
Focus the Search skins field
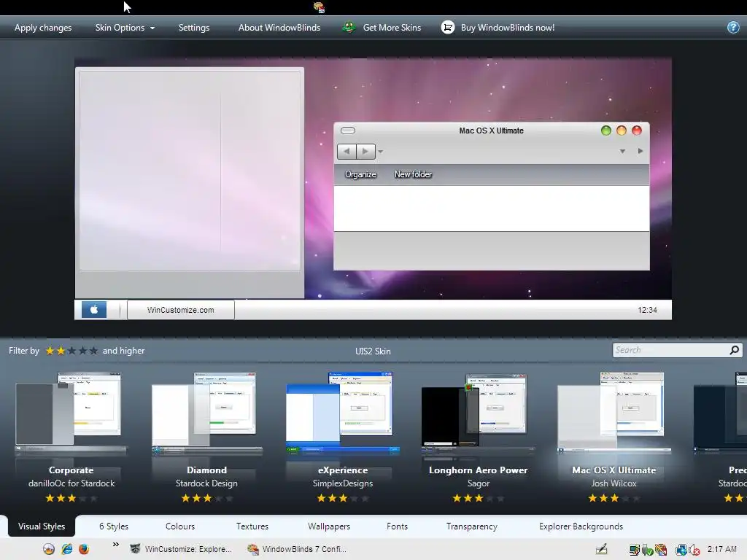tap(670, 350)
